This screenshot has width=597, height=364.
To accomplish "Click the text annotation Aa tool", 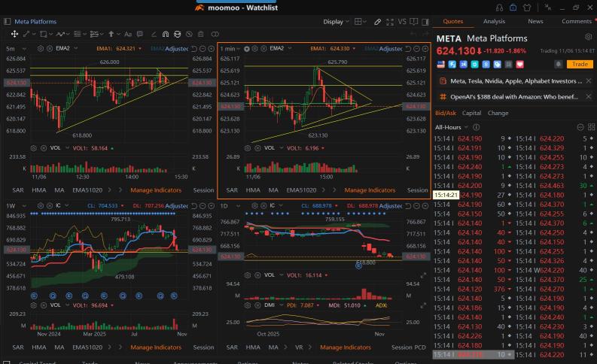I will 128,34.
